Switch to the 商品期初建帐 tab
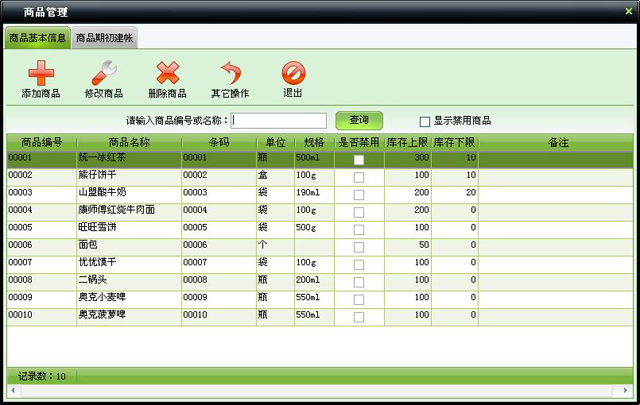Viewport: 640px width, 405px height. click(105, 39)
